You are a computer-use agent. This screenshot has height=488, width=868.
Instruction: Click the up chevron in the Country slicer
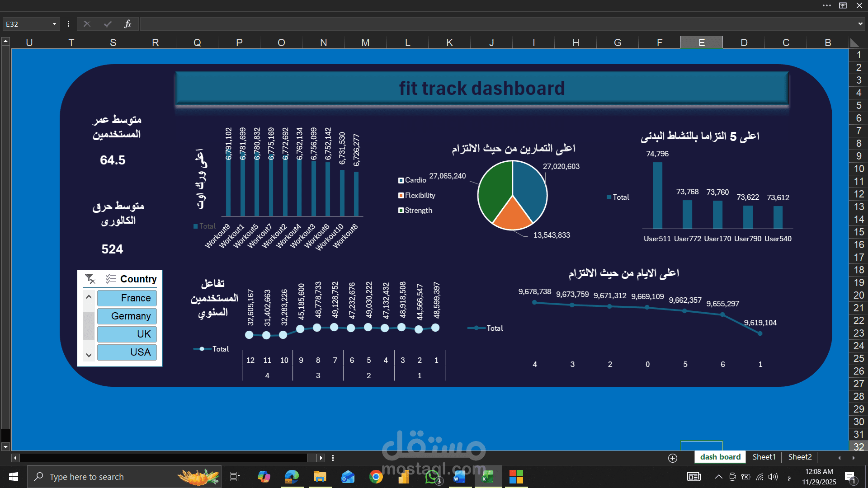pos(89,297)
